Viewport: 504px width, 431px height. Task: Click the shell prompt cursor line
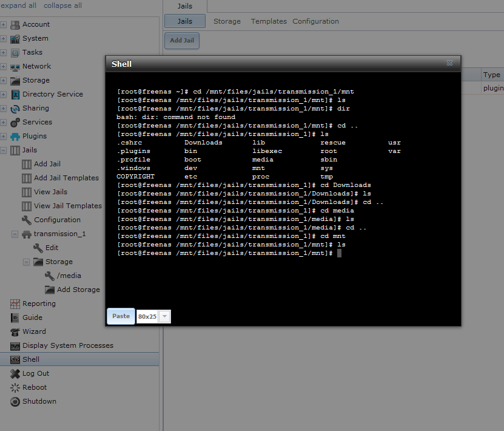coord(229,253)
